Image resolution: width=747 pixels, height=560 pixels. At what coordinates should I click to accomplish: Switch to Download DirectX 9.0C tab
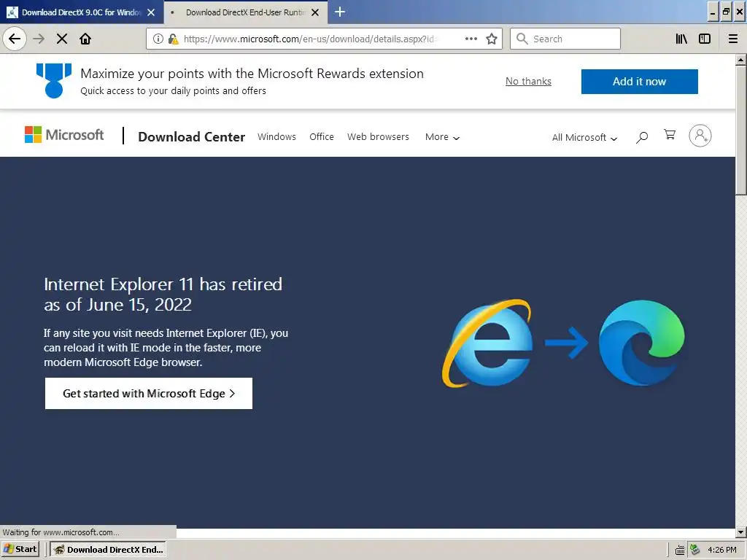(82, 12)
